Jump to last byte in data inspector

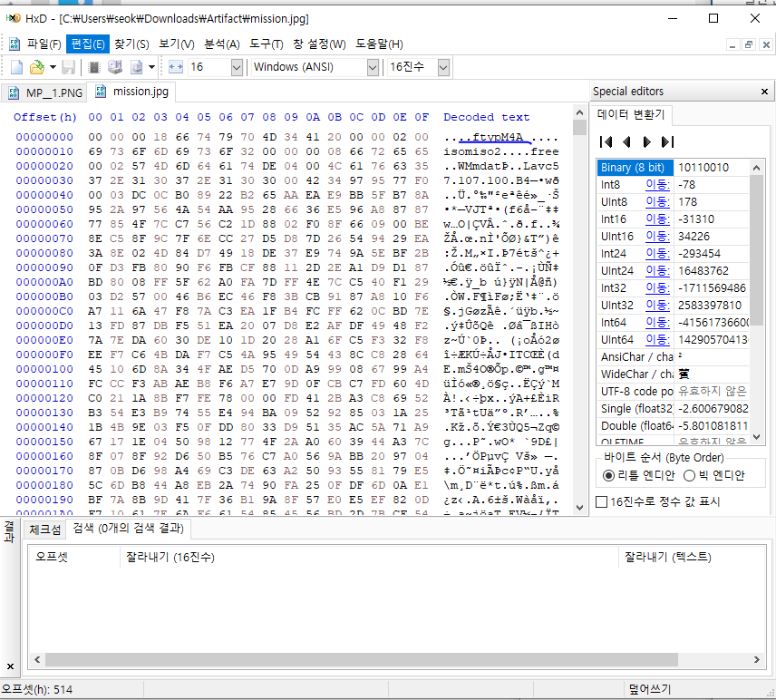[667, 142]
